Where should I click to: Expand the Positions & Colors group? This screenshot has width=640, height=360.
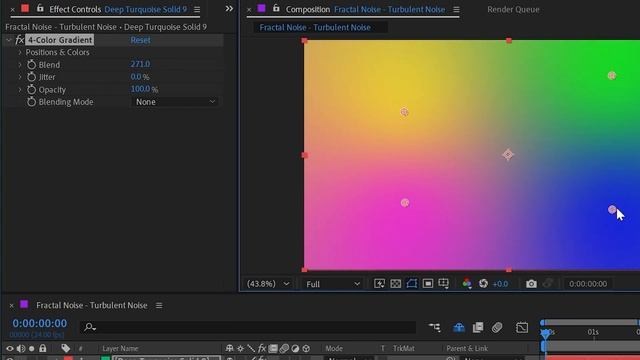20,52
